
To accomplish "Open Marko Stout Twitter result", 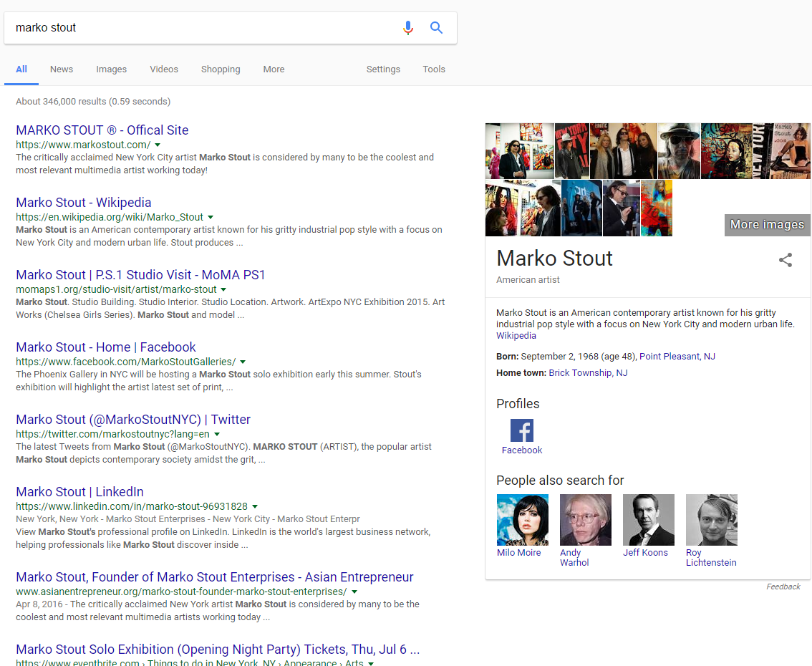I will tap(133, 420).
